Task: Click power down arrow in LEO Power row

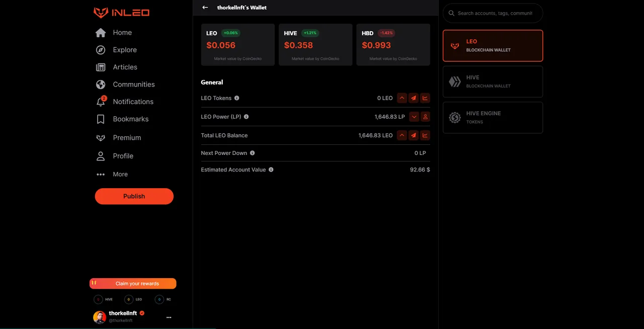Action: point(414,117)
